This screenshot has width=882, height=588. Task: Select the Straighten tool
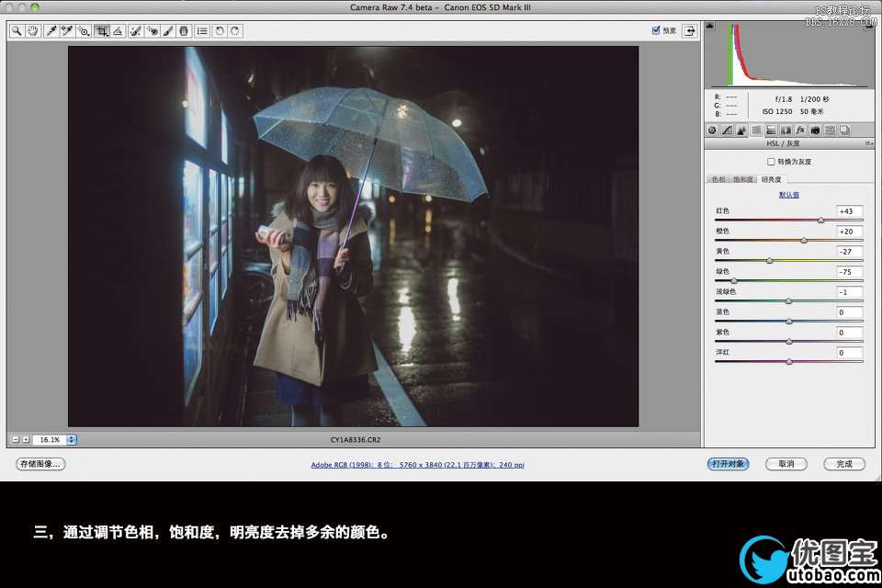[118, 31]
